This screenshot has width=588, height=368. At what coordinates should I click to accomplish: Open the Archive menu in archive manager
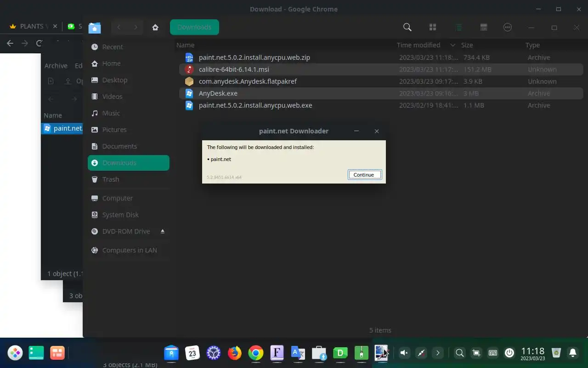click(56, 66)
